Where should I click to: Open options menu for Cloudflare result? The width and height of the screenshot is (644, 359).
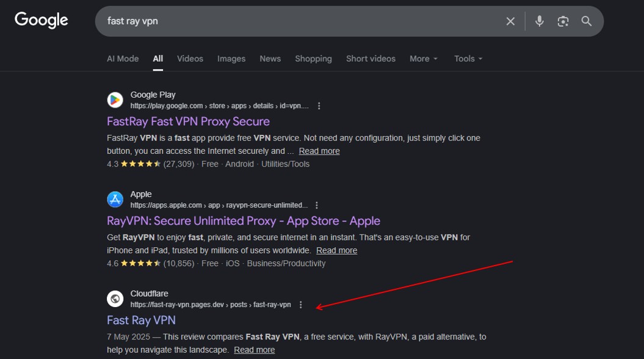(x=300, y=305)
